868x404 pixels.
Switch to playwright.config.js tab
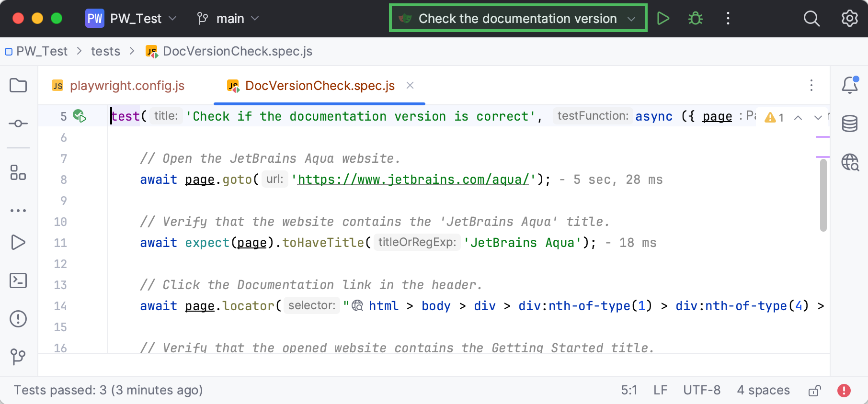click(x=118, y=86)
